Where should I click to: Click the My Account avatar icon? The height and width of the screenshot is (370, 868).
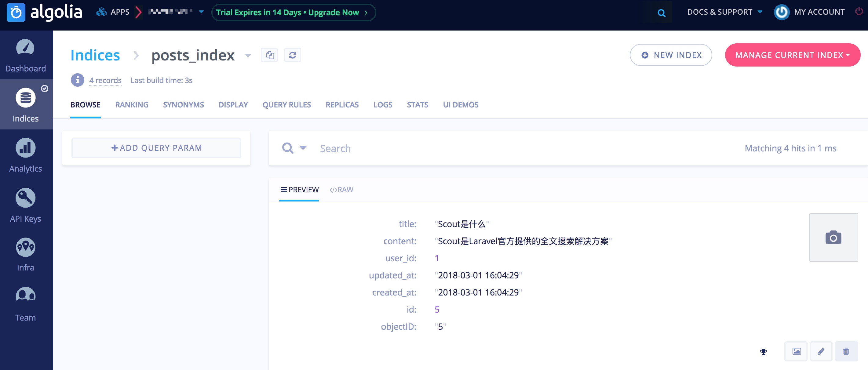coord(782,12)
